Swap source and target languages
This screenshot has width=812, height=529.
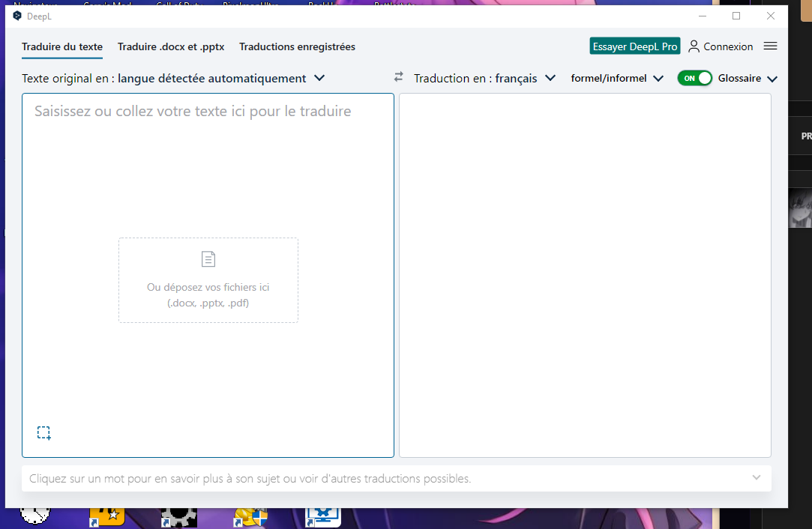[x=398, y=77]
